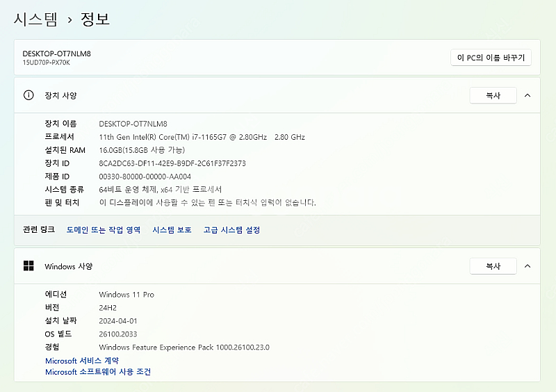
Task: Collapse the 장치 사양 section chevron
Action: point(528,95)
